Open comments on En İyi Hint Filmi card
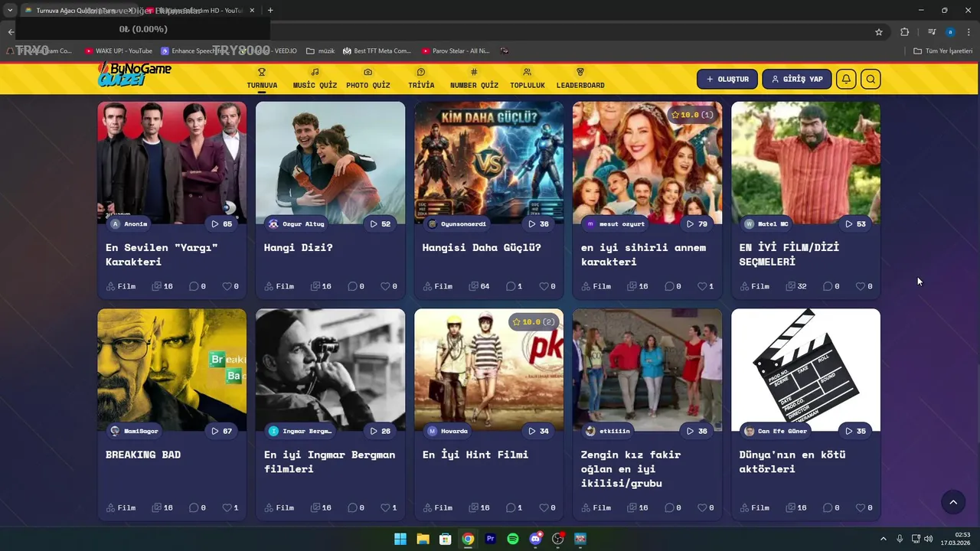980x551 pixels. coord(514,507)
